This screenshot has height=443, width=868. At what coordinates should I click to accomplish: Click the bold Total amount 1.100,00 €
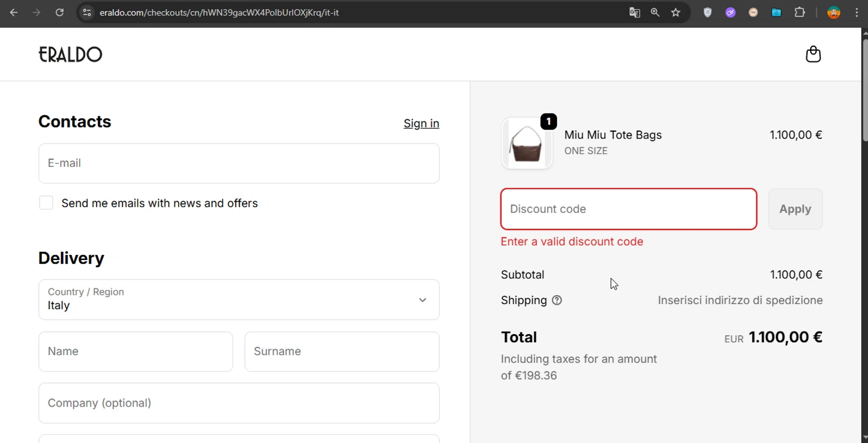click(x=786, y=337)
